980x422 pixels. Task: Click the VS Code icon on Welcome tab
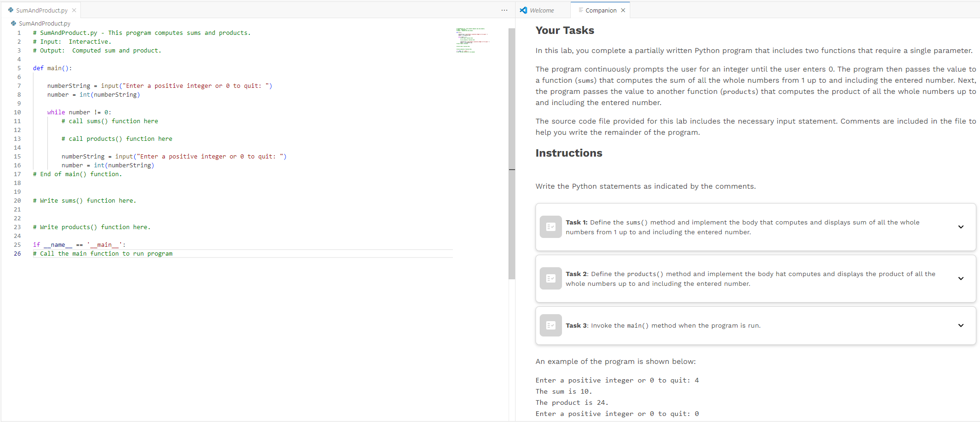point(523,10)
